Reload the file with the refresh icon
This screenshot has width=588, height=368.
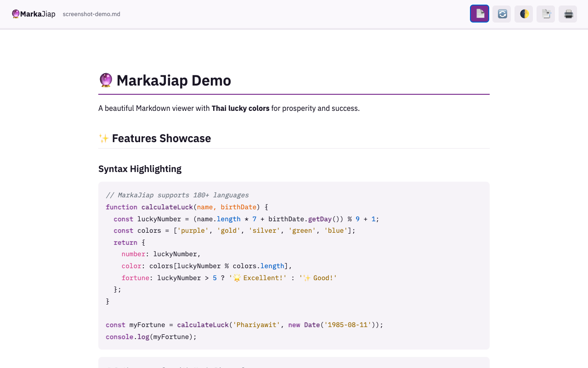(502, 14)
